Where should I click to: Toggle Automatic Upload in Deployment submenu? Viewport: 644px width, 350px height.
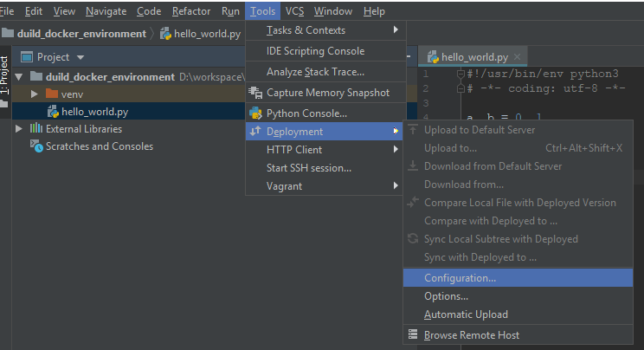click(x=466, y=314)
